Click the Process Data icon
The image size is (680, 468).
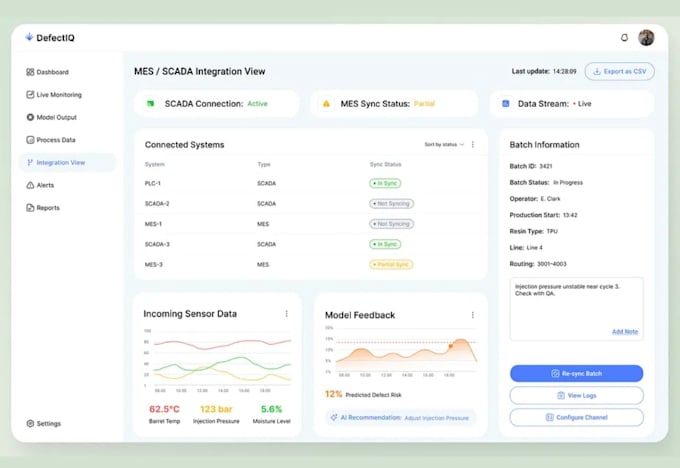30,140
